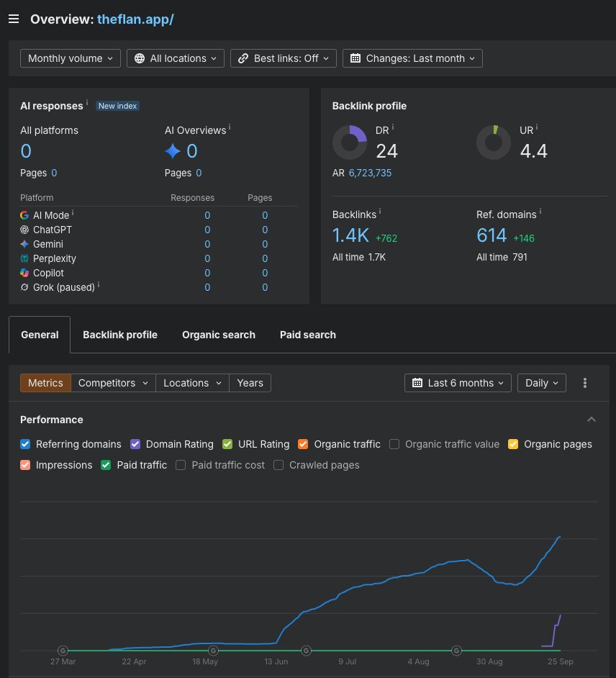This screenshot has height=678, width=616.
Task: Click the AI responses info icon
Action: coord(87,102)
